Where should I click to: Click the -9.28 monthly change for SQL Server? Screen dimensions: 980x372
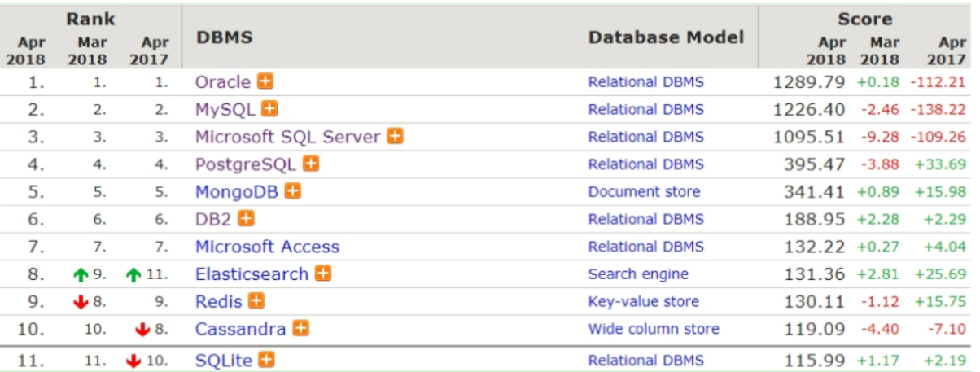879,137
